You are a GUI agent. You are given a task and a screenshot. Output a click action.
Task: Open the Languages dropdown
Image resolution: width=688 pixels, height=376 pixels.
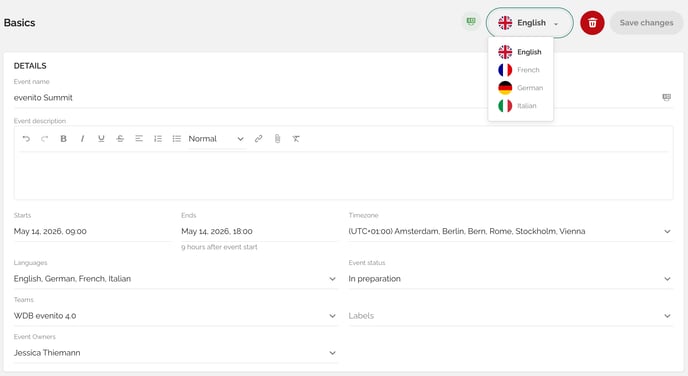point(175,279)
